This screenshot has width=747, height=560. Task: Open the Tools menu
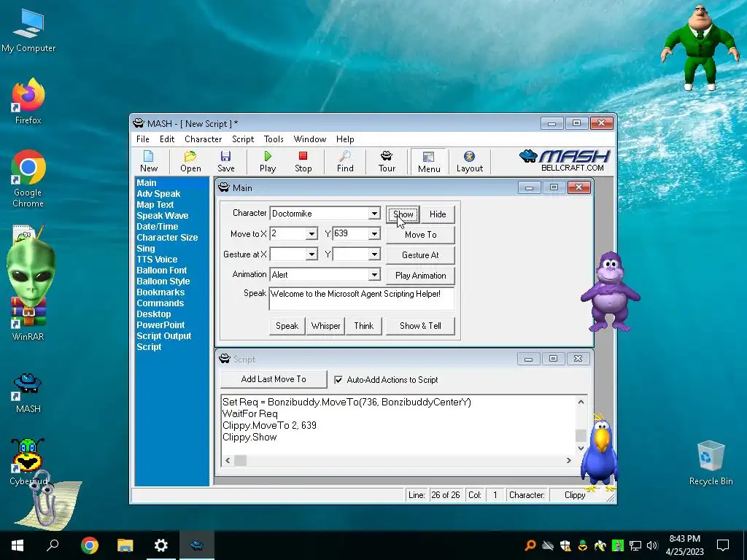pos(274,139)
